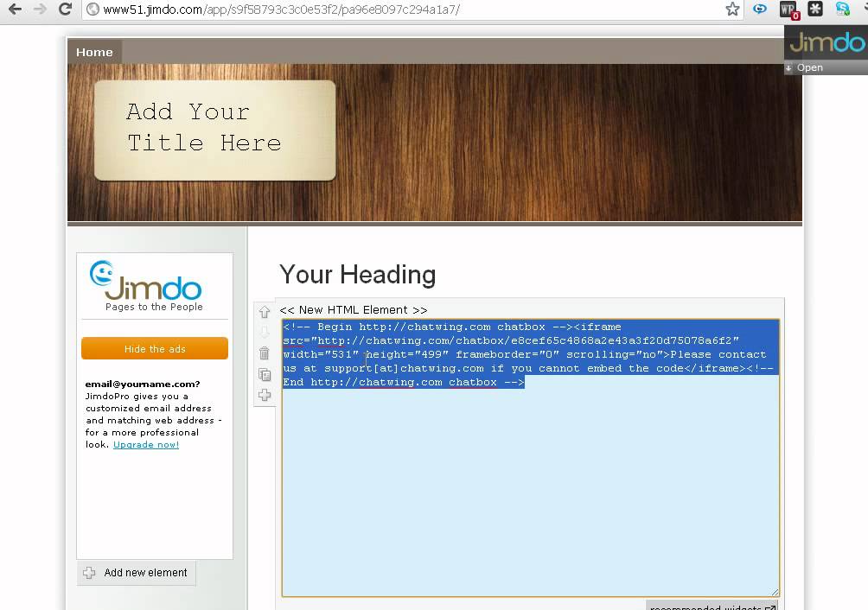This screenshot has width=868, height=610.
Task: Click the site info icon in the address bar
Action: click(93, 10)
